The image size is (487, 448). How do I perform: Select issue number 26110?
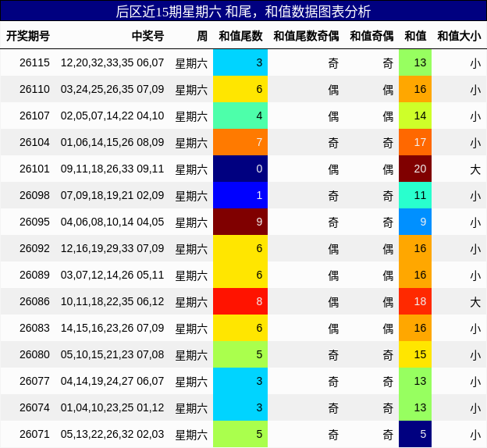click(x=34, y=89)
